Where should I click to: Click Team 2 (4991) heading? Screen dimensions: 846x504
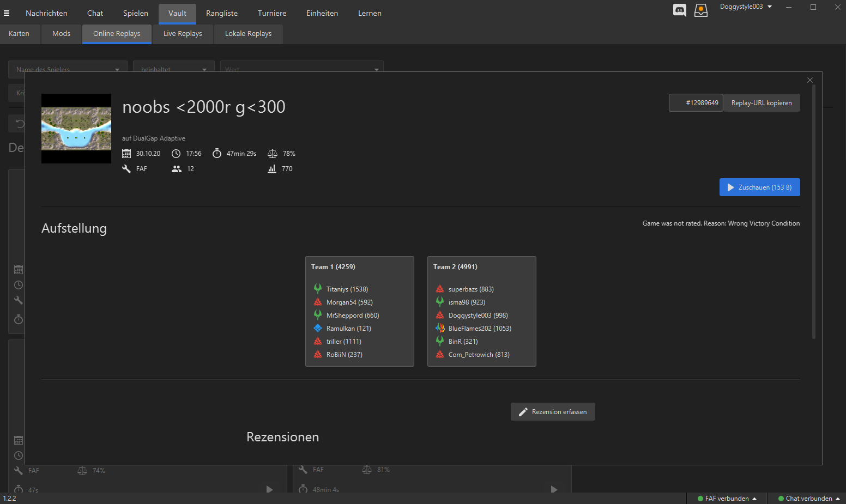[455, 267]
